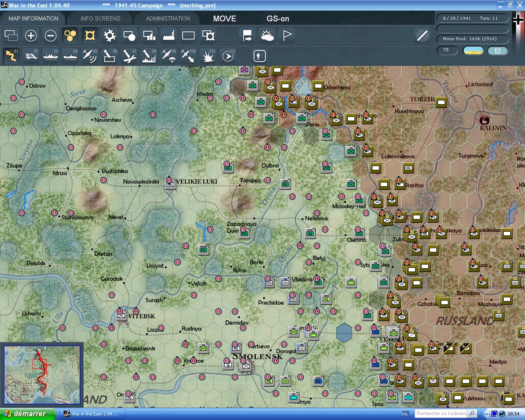Click the Rechercher sur l'ordinateur search field
Screen dimensions: 525x420
pyautogui.click(x=441, y=413)
